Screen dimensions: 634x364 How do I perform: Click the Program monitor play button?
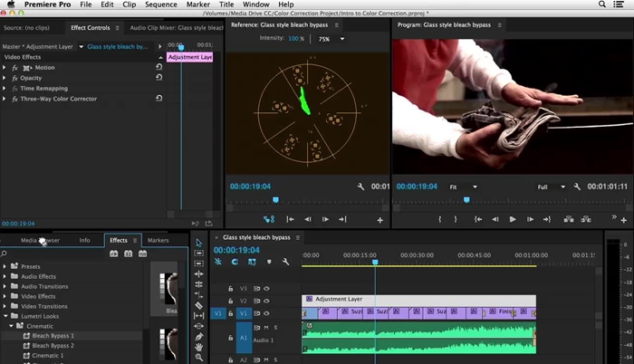513,219
